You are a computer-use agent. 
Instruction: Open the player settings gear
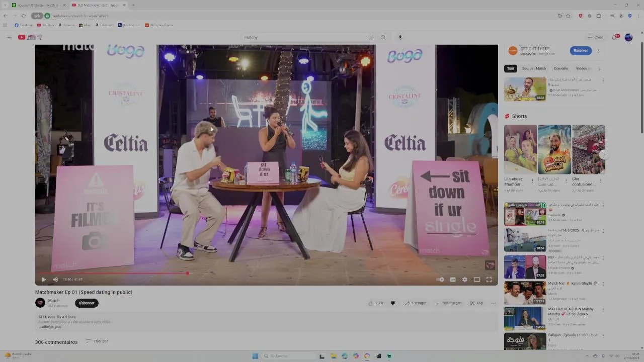pyautogui.click(x=465, y=280)
